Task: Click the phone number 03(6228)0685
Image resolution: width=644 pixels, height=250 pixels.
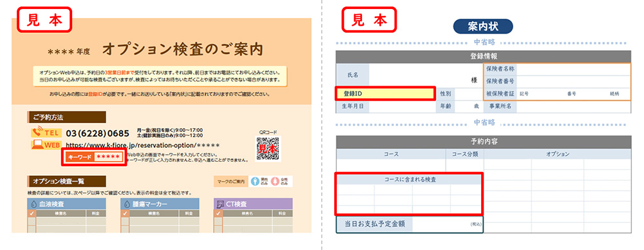Action: click(x=98, y=133)
